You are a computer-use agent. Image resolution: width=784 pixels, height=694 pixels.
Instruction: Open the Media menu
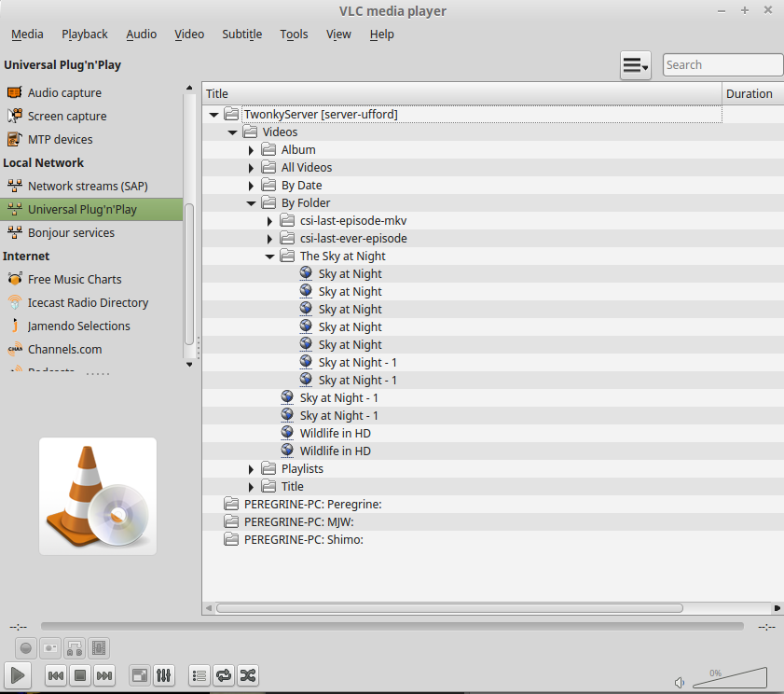click(27, 34)
